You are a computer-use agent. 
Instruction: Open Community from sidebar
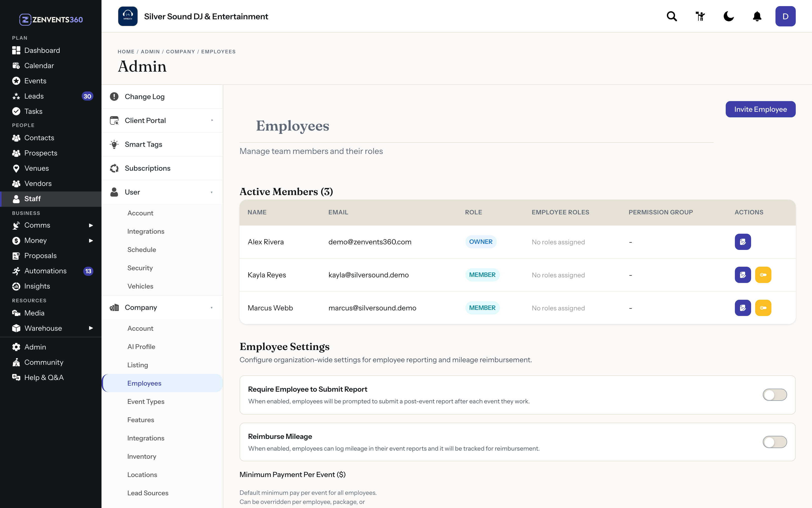pos(51,362)
